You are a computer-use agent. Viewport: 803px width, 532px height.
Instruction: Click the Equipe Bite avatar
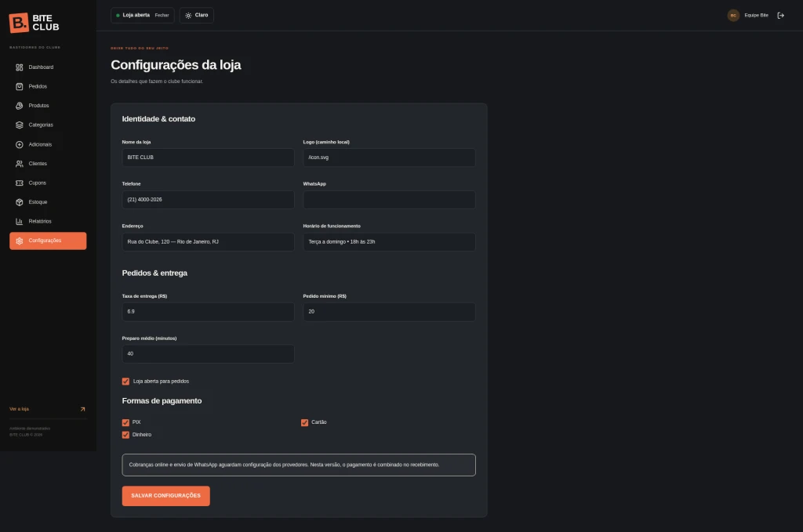click(733, 16)
